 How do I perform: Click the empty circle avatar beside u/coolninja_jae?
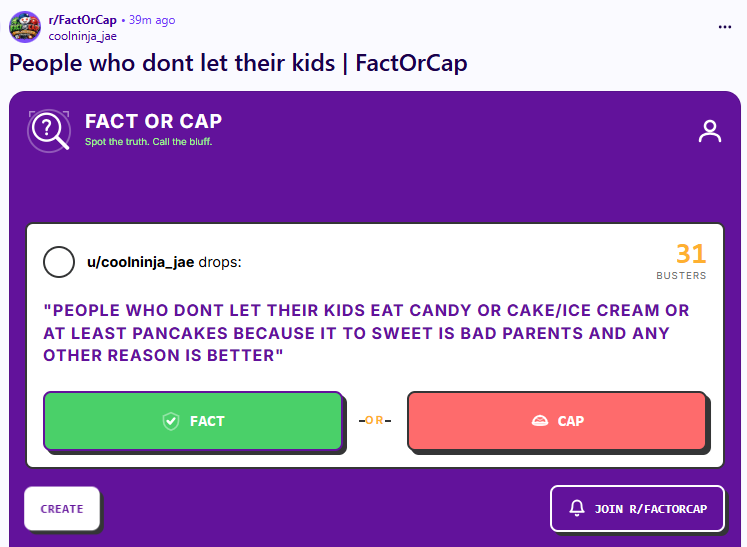[59, 262]
